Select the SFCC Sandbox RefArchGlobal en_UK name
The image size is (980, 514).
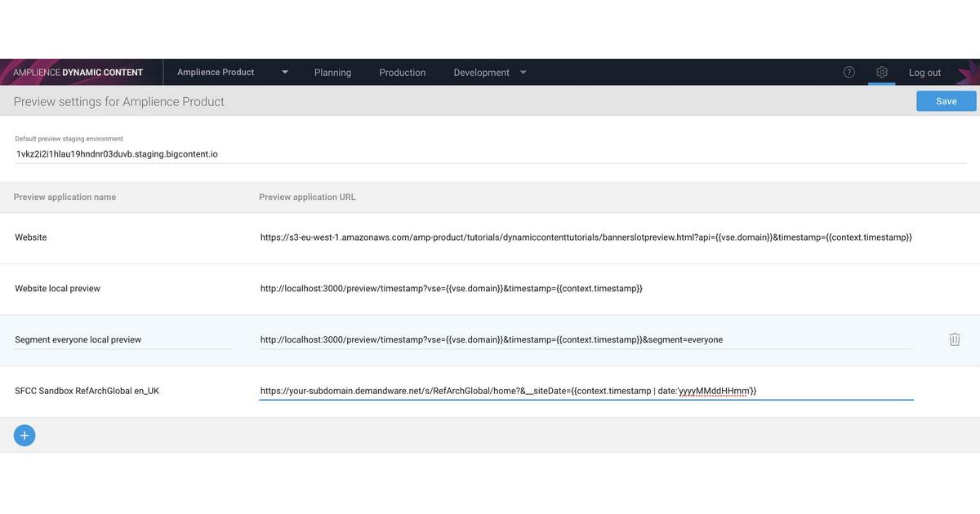point(87,391)
